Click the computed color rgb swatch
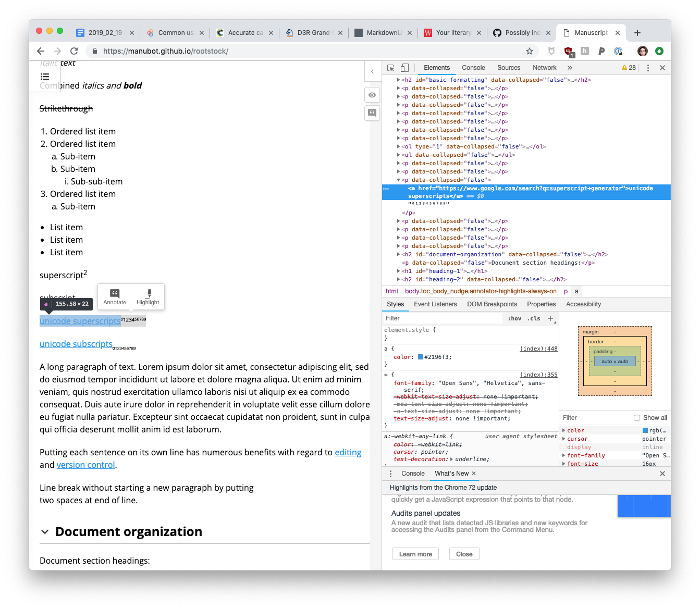Viewport: 700px width, 609px height. 645,430
